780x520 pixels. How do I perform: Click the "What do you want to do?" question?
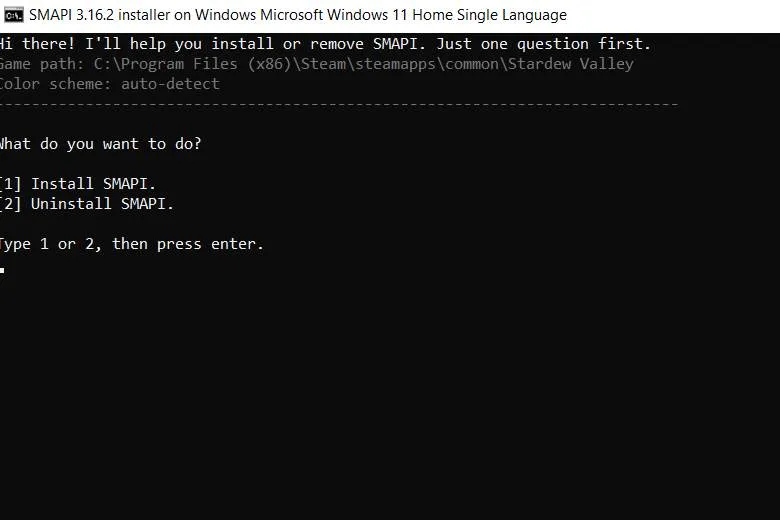click(100, 144)
